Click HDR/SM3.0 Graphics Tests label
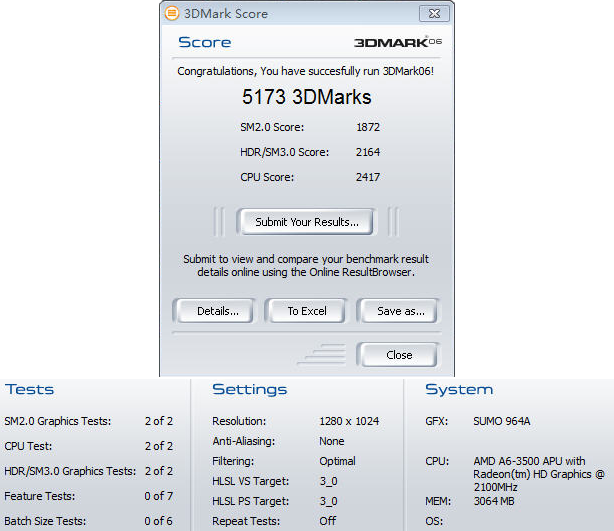614x531 pixels. click(x=70, y=471)
